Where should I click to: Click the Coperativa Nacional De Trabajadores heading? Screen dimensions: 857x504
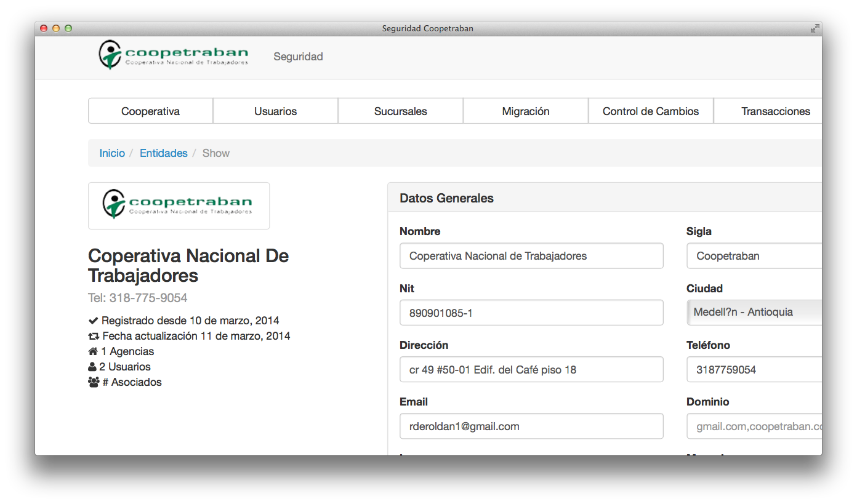pos(188,265)
